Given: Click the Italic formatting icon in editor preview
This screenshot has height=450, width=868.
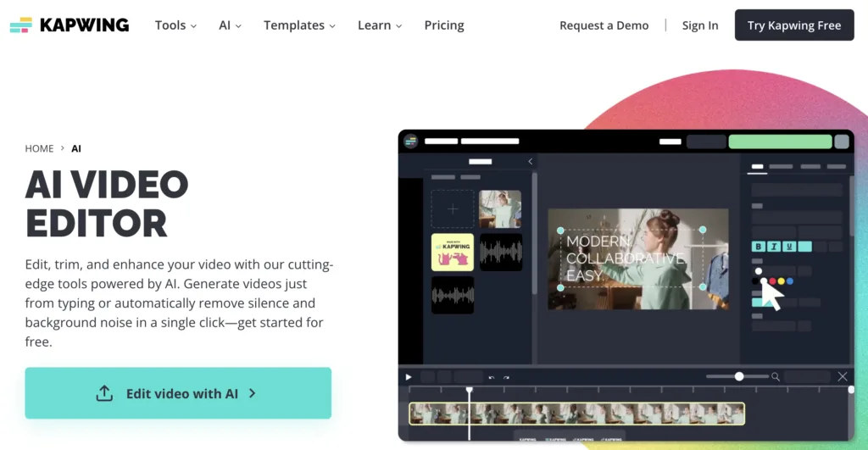Looking at the screenshot, I should pyautogui.click(x=774, y=247).
